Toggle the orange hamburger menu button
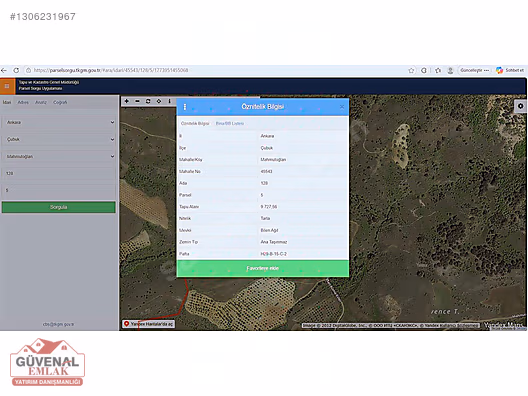Image resolution: width=528 pixels, height=396 pixels. click(7, 86)
